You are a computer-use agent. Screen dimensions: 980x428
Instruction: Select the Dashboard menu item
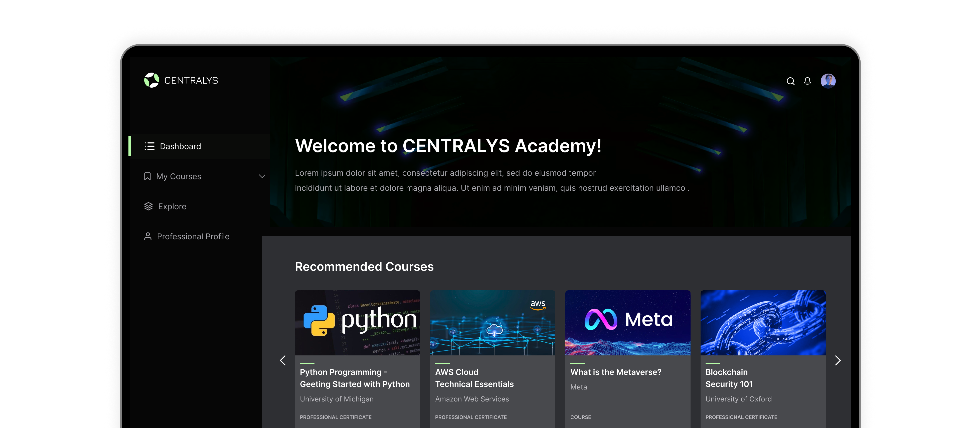tap(180, 146)
